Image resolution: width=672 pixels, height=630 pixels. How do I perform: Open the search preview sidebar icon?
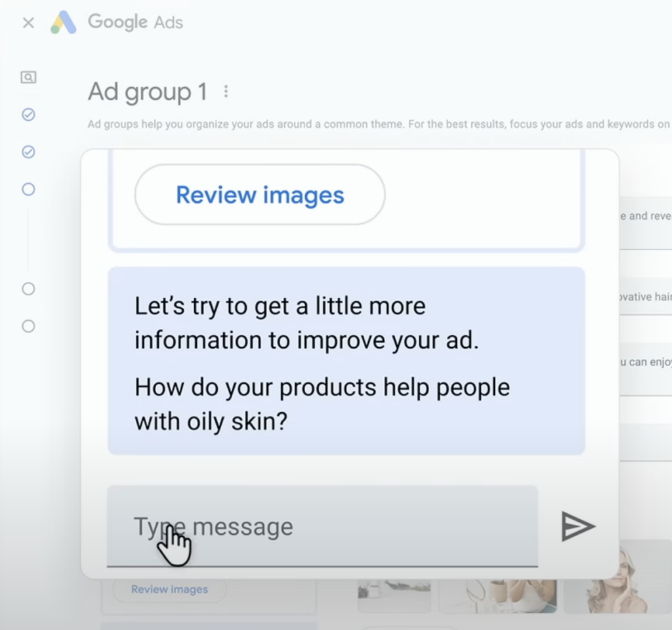tap(28, 77)
